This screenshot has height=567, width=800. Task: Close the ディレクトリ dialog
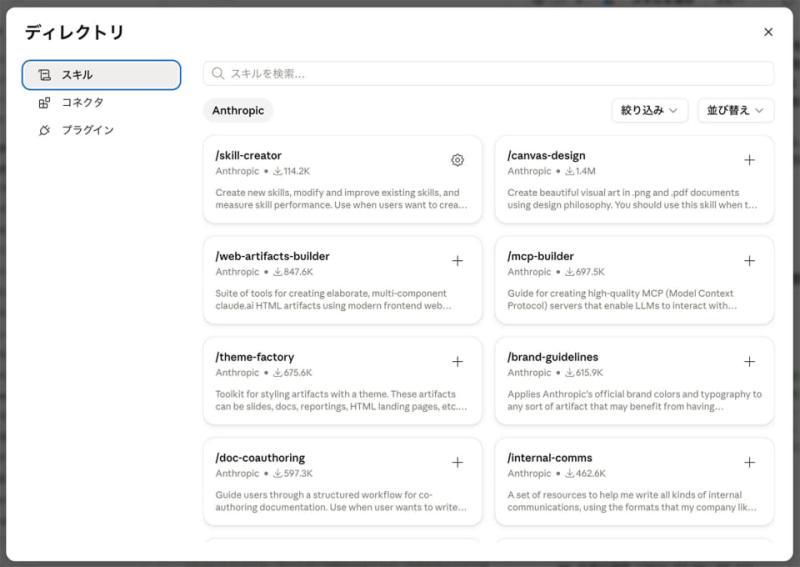768,32
